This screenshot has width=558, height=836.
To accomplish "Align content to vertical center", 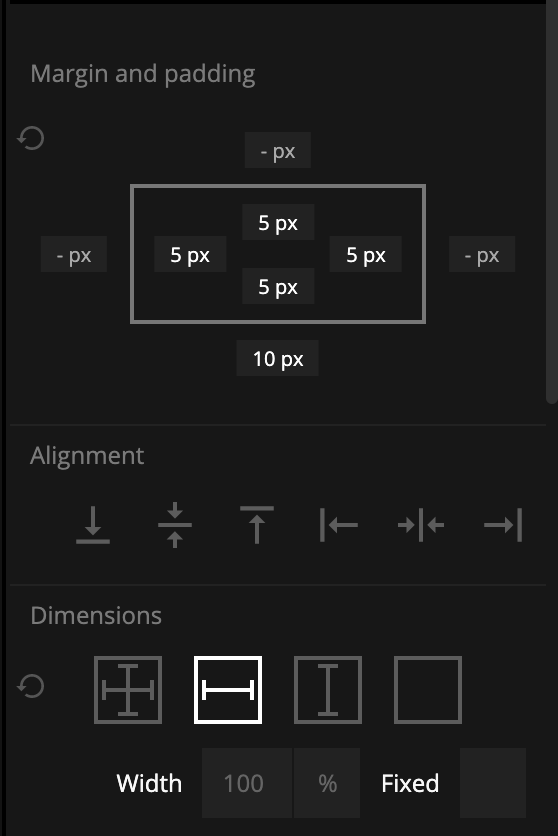I will [x=175, y=525].
